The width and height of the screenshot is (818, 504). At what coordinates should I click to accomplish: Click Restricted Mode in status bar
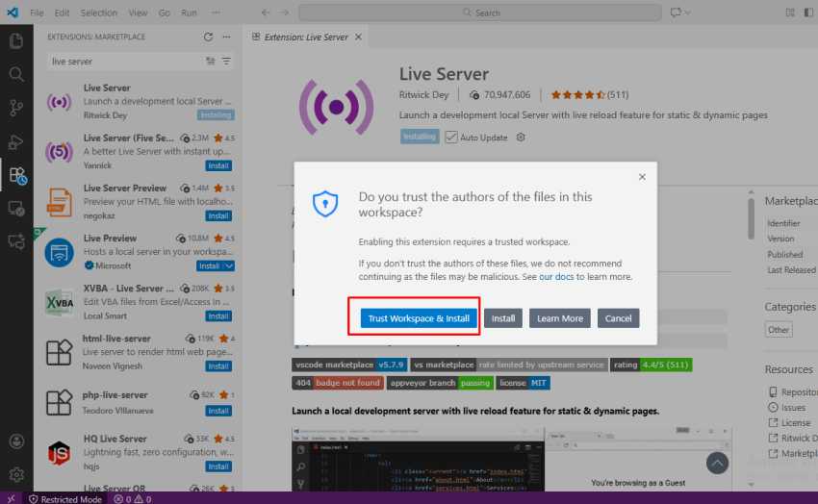pos(65,499)
